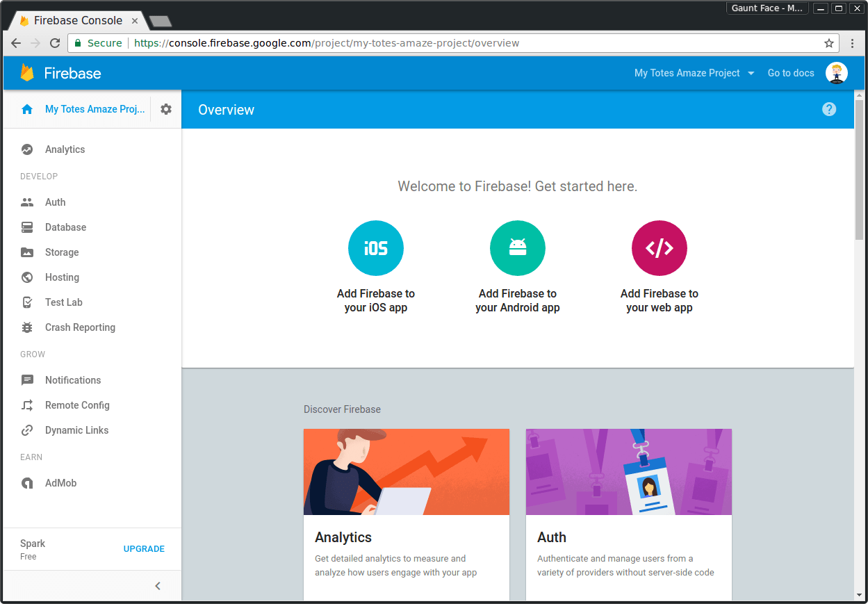Open Crash Reporting
The width and height of the screenshot is (868, 604).
(79, 327)
